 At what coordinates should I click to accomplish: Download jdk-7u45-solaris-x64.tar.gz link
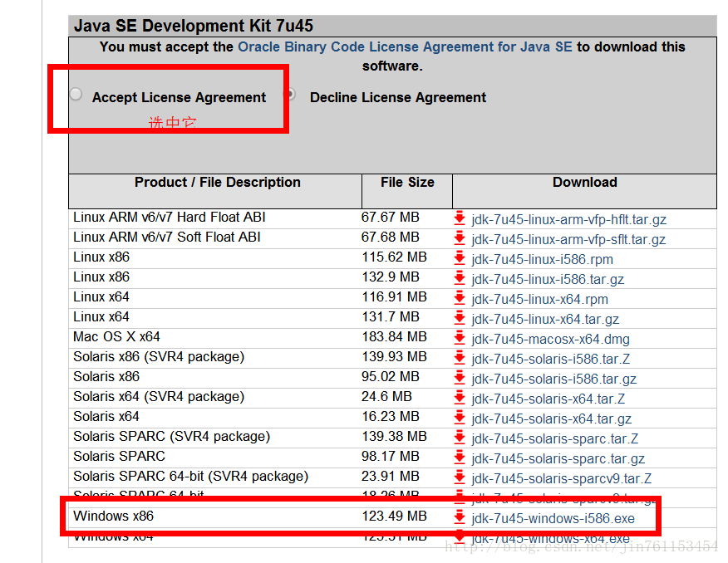(552, 419)
